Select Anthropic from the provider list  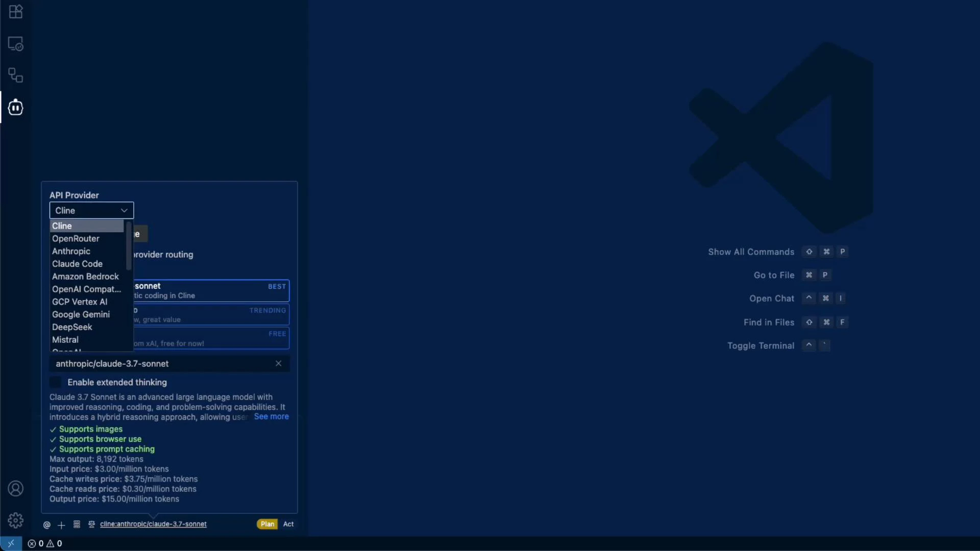click(71, 251)
